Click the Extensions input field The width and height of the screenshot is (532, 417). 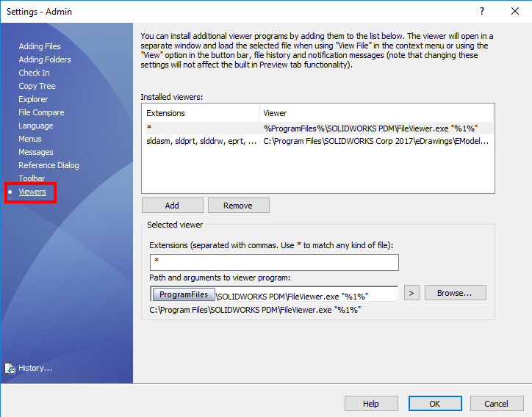point(273,262)
